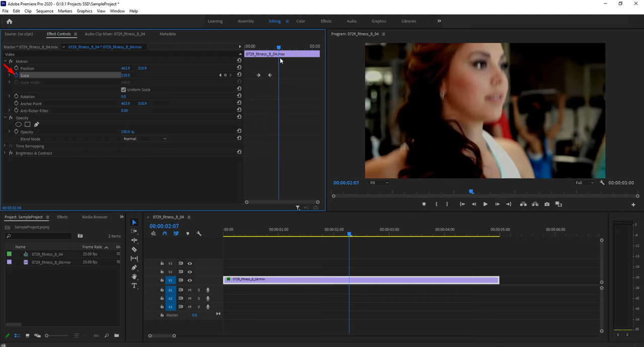The height and width of the screenshot is (347, 644).
Task: Click Go to Out point button
Action: [509, 204]
